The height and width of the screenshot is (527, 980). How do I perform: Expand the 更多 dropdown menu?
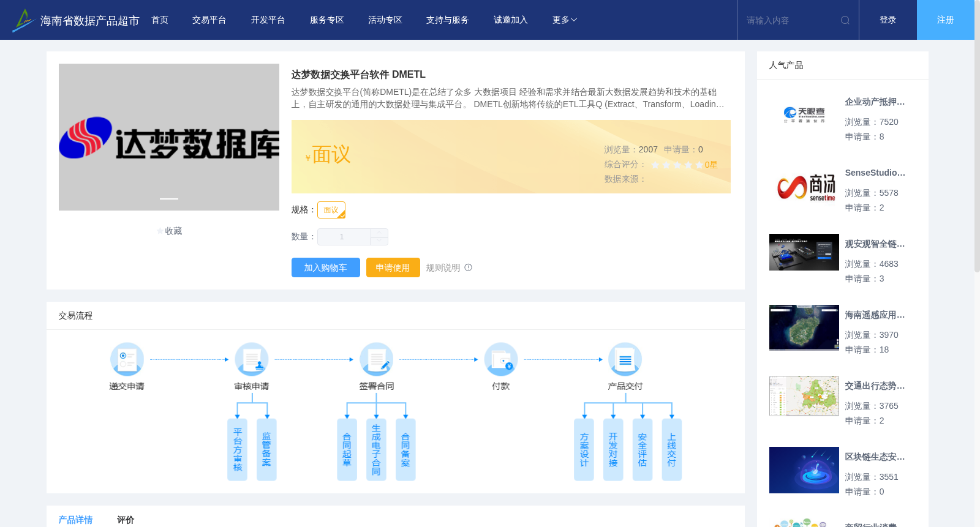click(565, 20)
